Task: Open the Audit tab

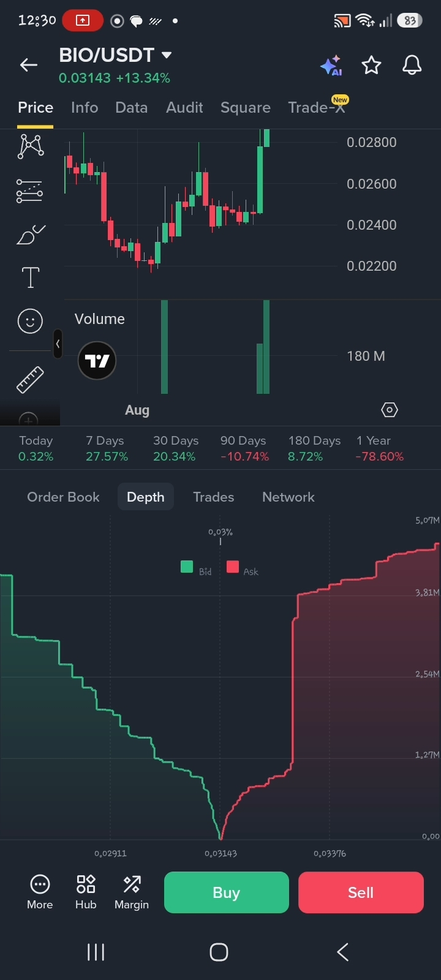Action: 184,108
